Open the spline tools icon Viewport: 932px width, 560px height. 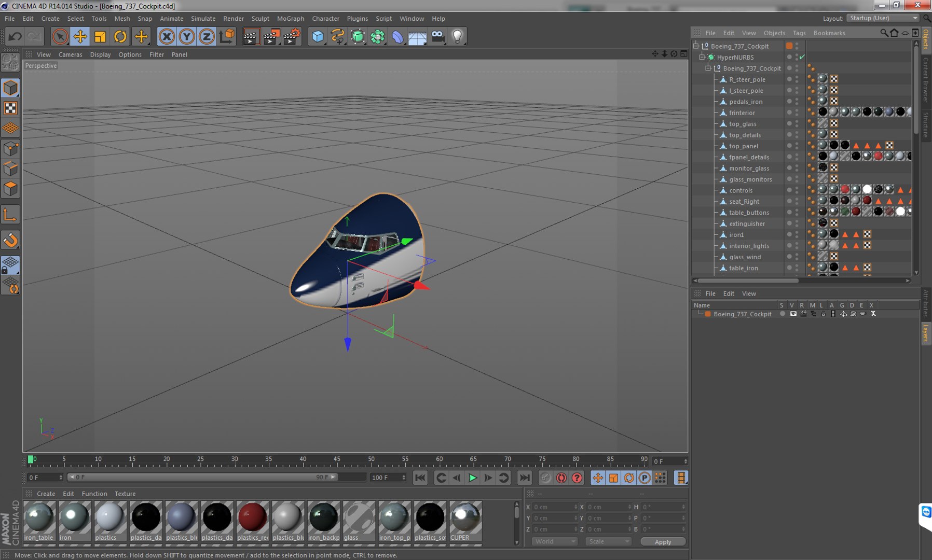click(338, 36)
